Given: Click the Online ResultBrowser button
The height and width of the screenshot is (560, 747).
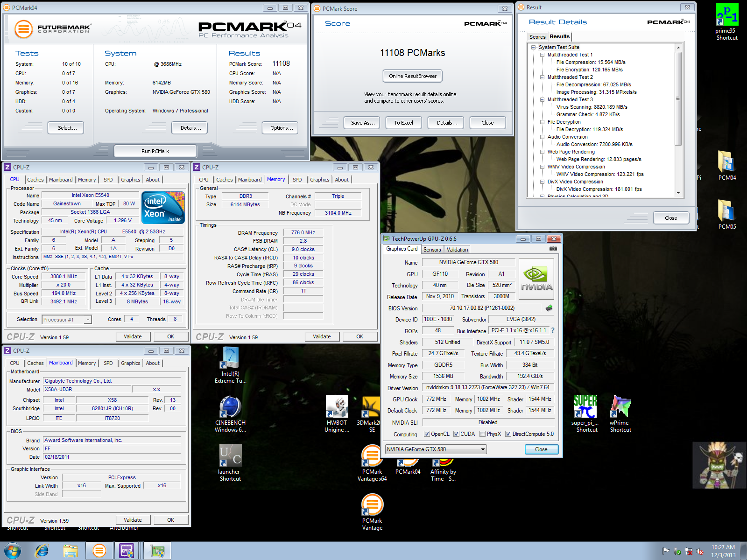Looking at the screenshot, I should (413, 76).
